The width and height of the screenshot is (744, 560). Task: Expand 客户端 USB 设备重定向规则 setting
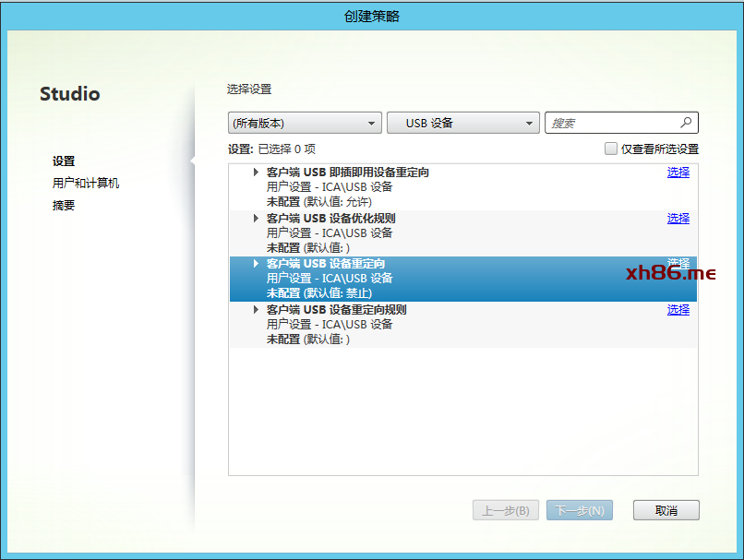coord(256,310)
